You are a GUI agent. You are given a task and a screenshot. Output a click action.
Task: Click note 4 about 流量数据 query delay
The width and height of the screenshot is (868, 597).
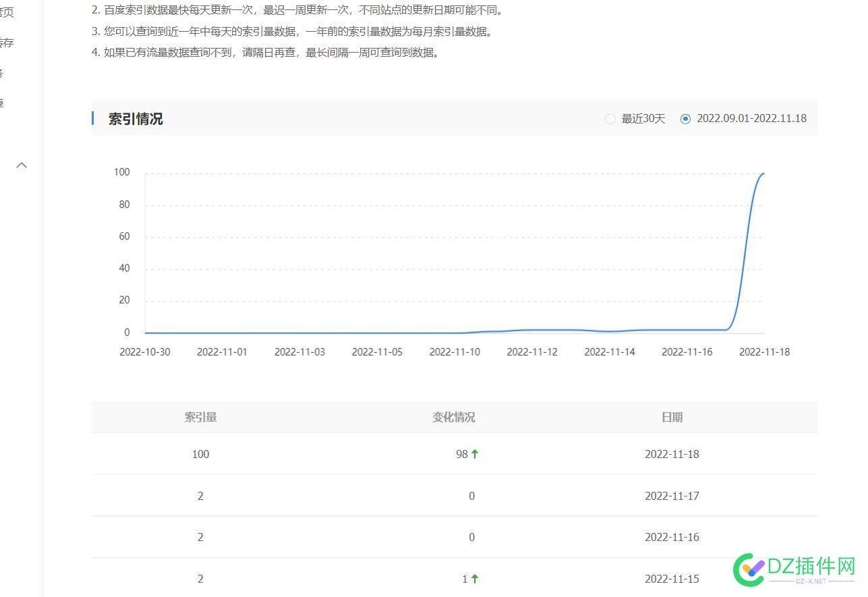pos(266,52)
